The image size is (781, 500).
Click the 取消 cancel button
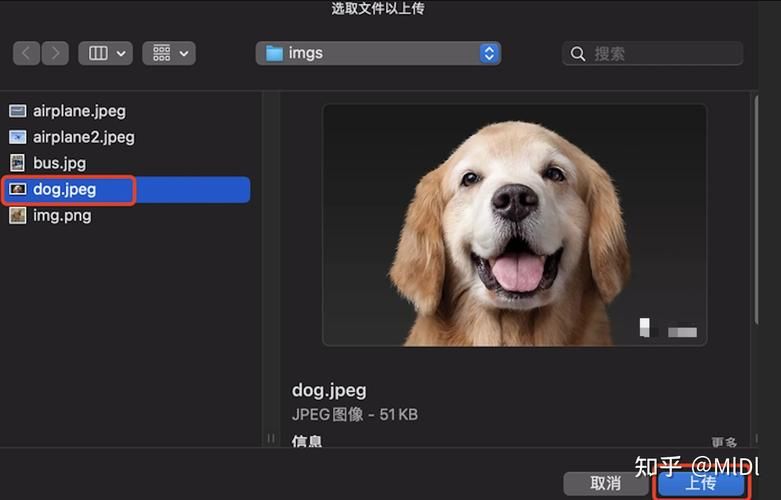point(606,483)
